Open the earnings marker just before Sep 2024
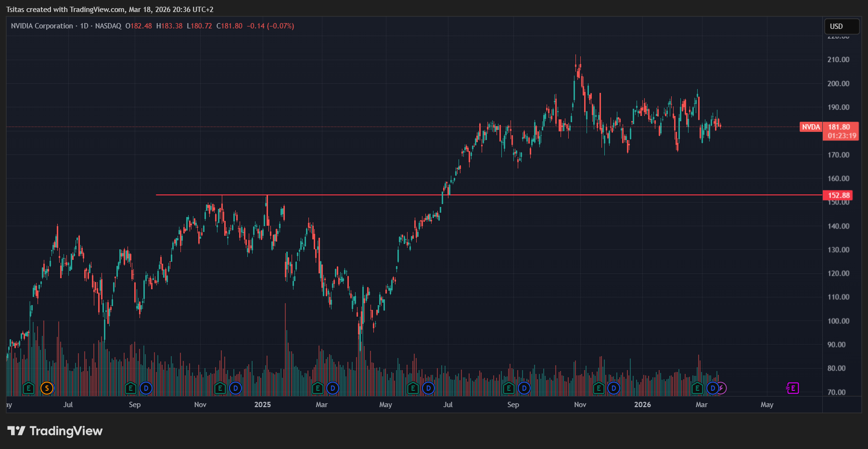This screenshot has height=449, width=868. pyautogui.click(x=130, y=388)
